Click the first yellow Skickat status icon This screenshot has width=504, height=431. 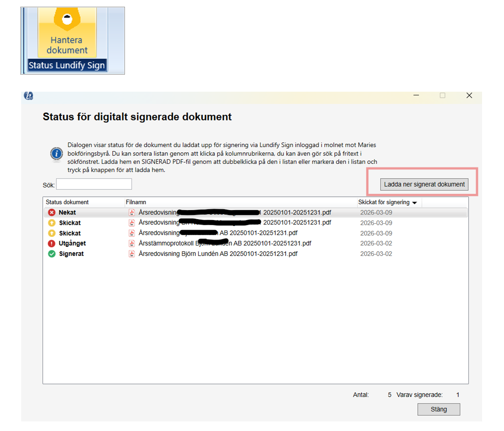52,223
